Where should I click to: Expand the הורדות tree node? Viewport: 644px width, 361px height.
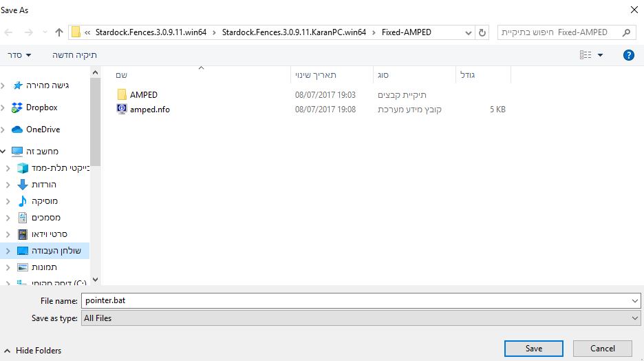click(x=8, y=185)
